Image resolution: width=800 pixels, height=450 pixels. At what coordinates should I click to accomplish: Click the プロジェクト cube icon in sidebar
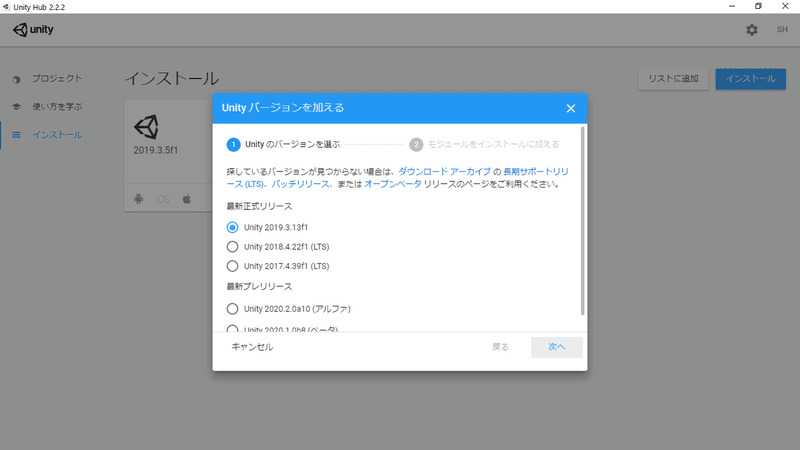16,79
